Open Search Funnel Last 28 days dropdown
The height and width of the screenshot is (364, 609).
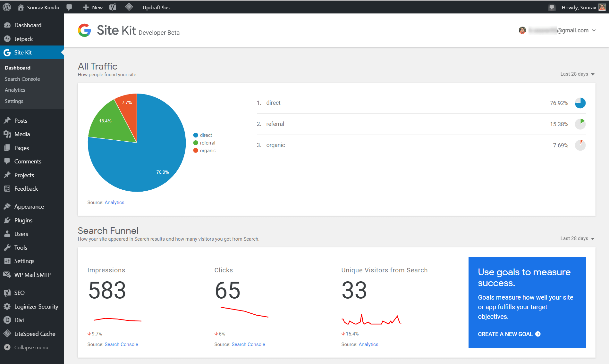[577, 238]
